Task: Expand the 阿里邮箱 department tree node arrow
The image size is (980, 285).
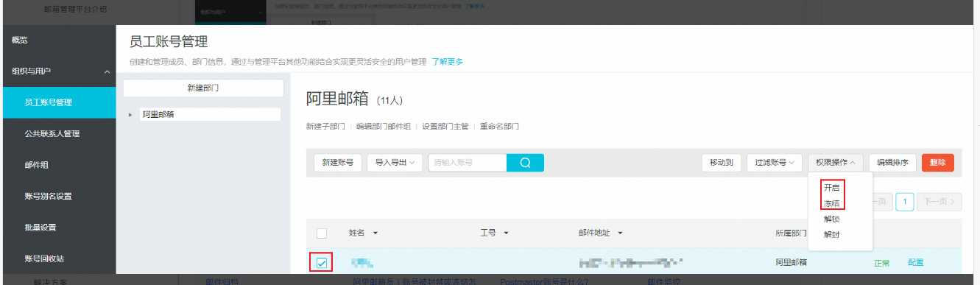Action: tap(131, 115)
